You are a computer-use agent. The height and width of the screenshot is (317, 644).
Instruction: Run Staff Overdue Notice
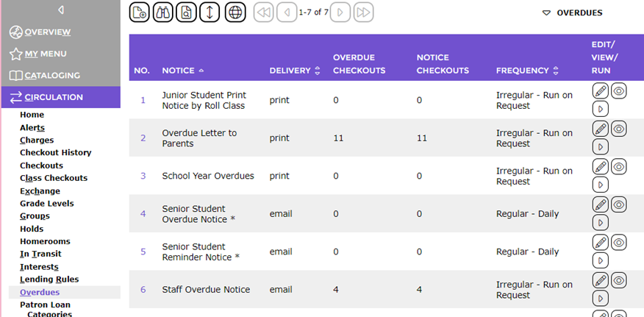(x=601, y=299)
